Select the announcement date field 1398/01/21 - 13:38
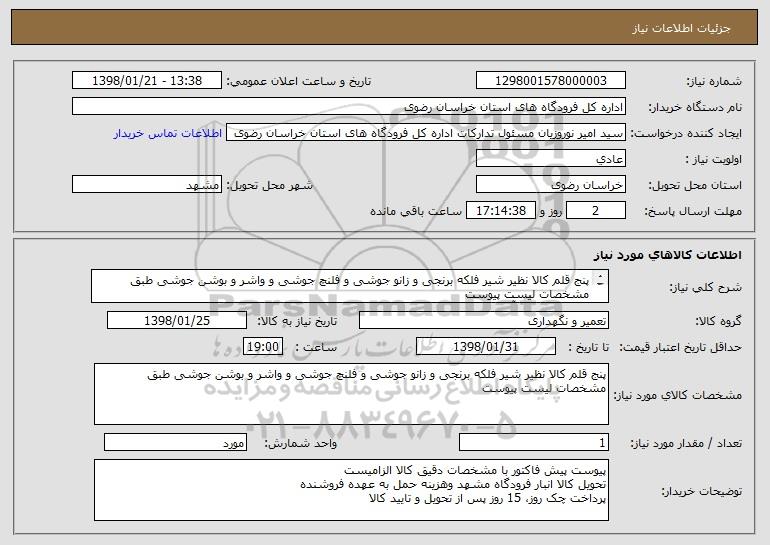 click(x=147, y=81)
